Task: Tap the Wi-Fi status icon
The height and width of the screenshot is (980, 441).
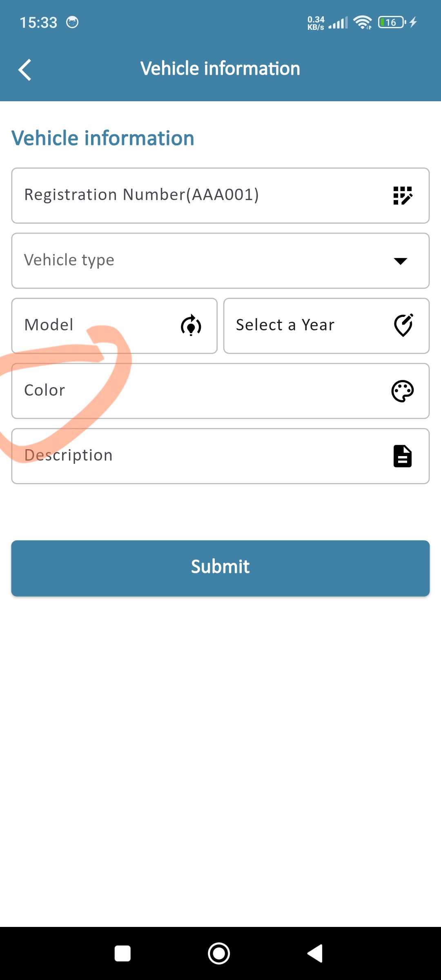Action: tap(362, 22)
